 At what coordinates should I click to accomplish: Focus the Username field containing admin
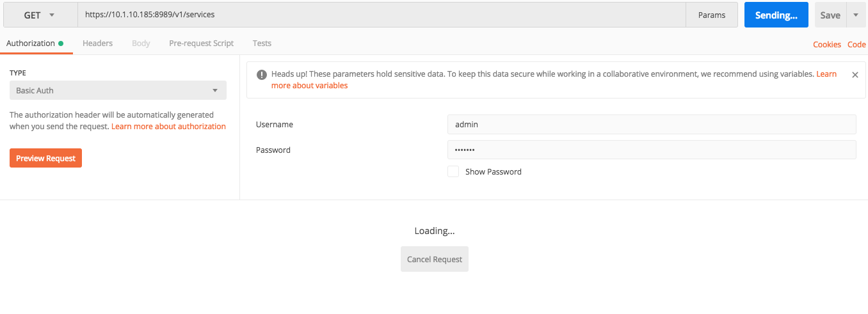pyautogui.click(x=651, y=124)
